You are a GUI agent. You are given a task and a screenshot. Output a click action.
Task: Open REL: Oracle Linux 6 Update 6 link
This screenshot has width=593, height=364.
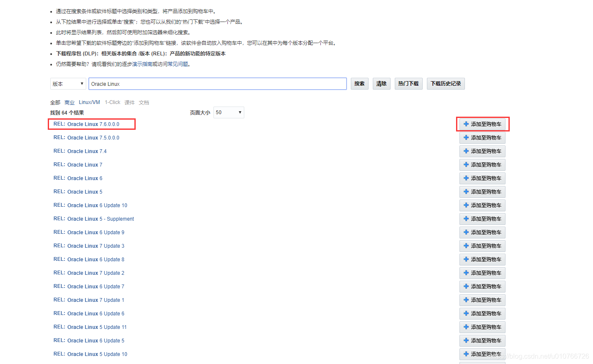click(x=89, y=314)
